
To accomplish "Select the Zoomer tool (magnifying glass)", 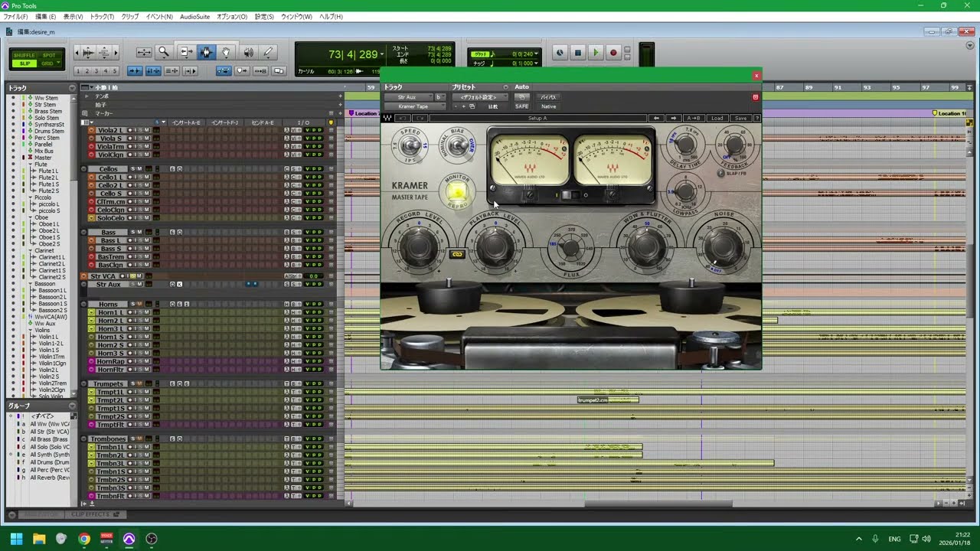I will pos(163,52).
